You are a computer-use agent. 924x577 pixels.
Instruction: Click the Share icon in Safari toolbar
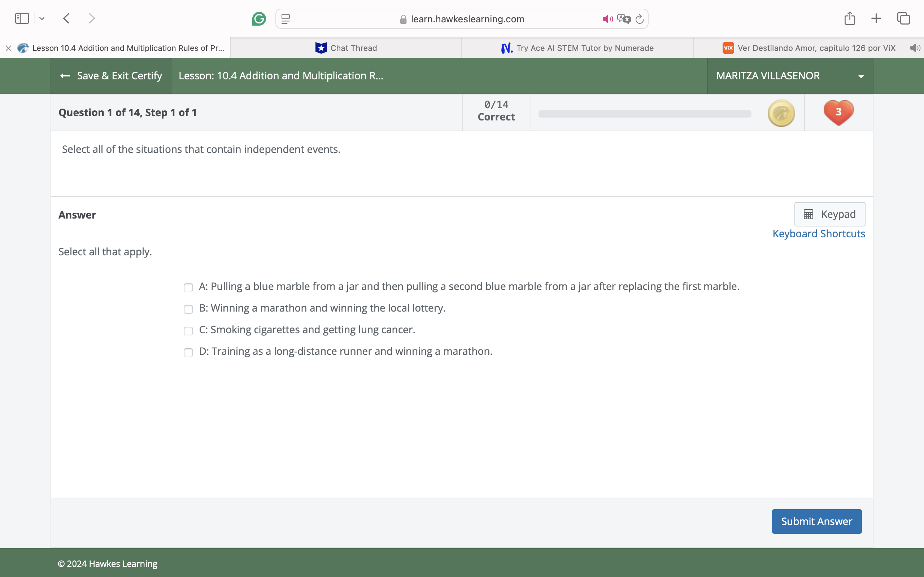[850, 18]
